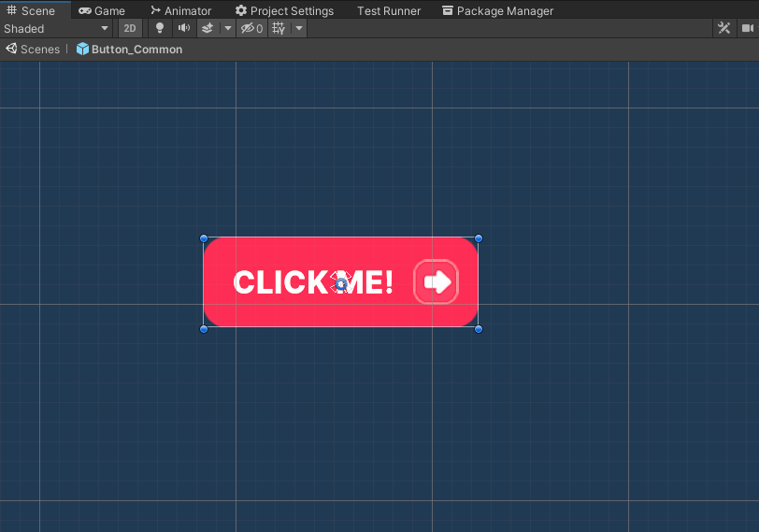This screenshot has width=759, height=532.
Task: Go back to Scenes in breadcrumb
Action: [34, 50]
